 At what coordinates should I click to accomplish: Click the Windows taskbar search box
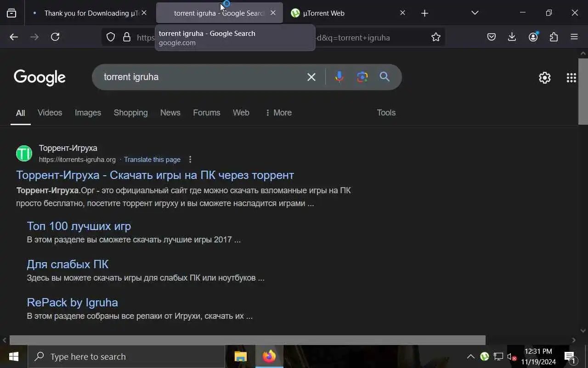(x=126, y=356)
